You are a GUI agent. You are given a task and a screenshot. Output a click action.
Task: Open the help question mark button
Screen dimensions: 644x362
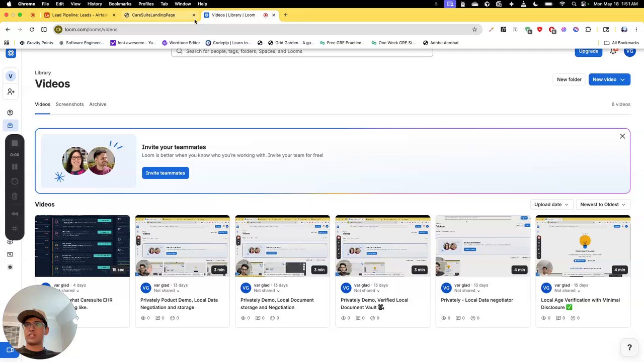point(629,347)
